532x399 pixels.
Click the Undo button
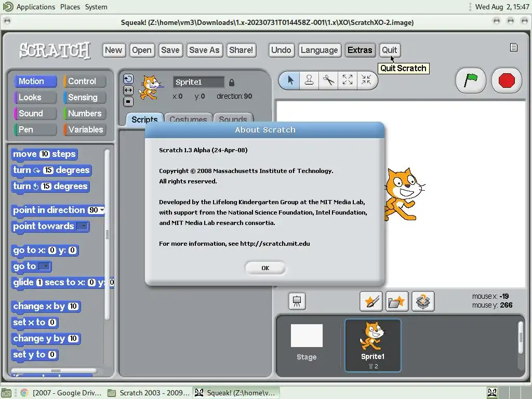click(x=281, y=50)
